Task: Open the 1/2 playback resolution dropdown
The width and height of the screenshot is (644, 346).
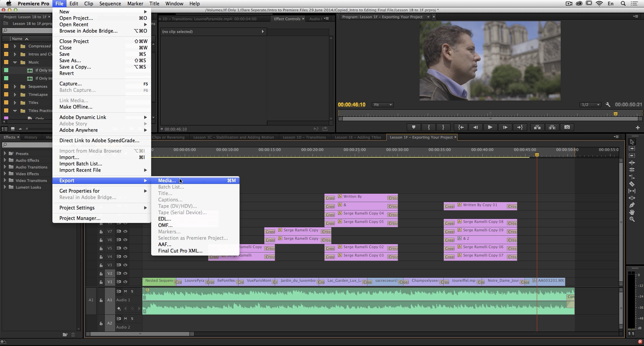Action: tap(590, 105)
